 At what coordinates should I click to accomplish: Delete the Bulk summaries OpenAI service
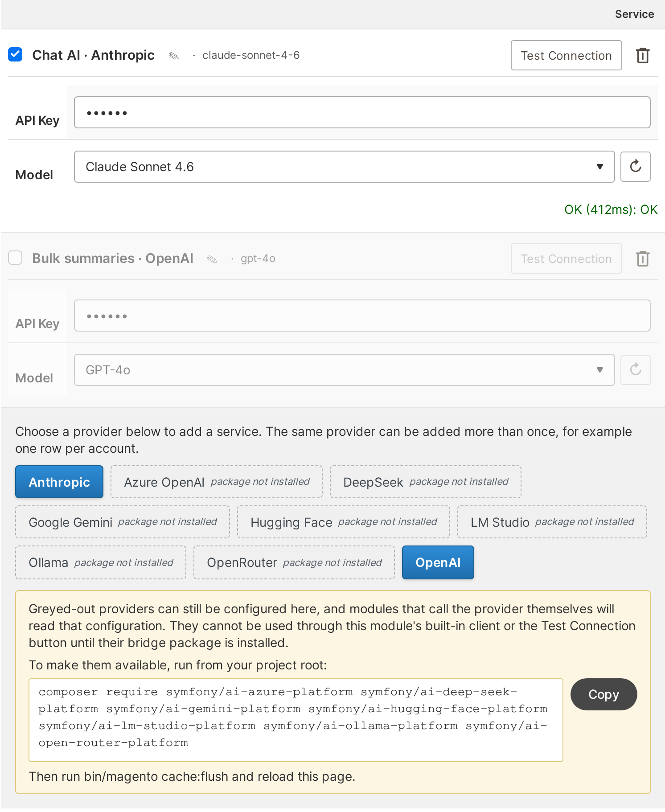[x=642, y=258]
